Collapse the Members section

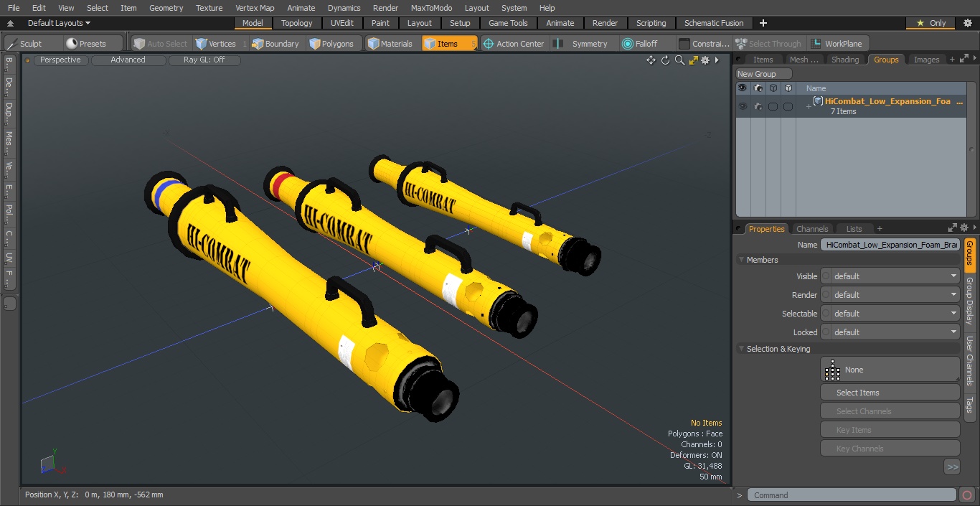click(741, 260)
